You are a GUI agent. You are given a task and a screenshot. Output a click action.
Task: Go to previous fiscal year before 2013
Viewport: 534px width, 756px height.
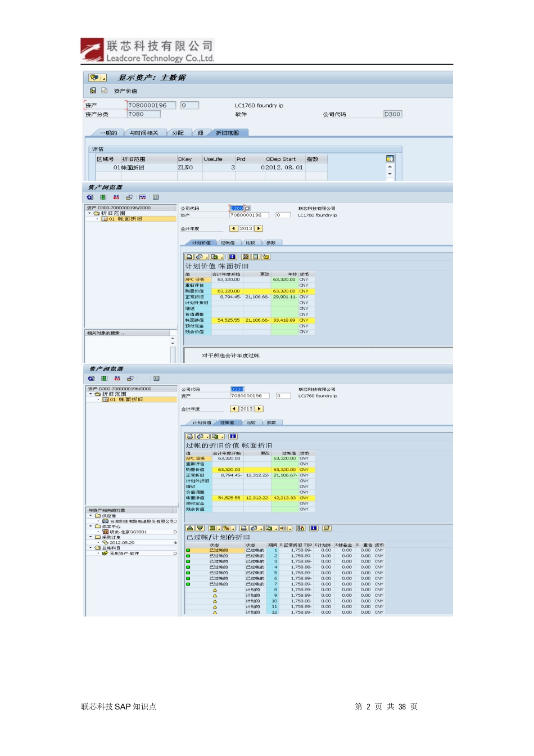pos(234,229)
